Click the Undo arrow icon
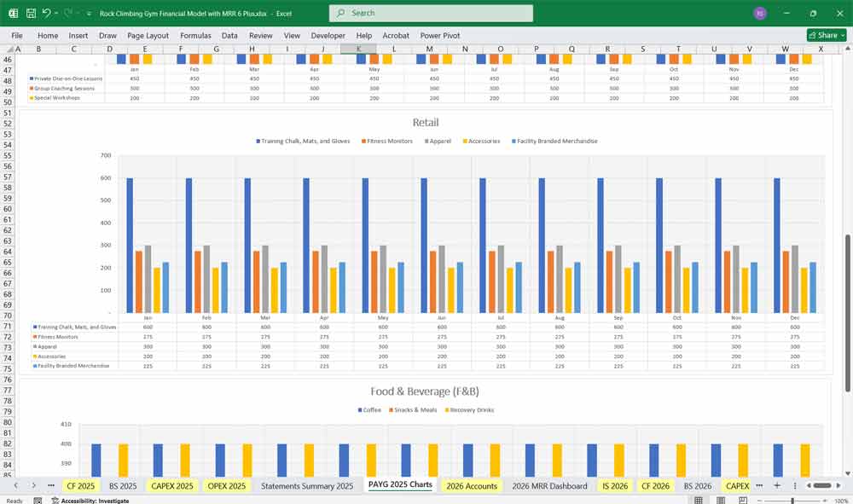853x504 pixels. coord(47,14)
